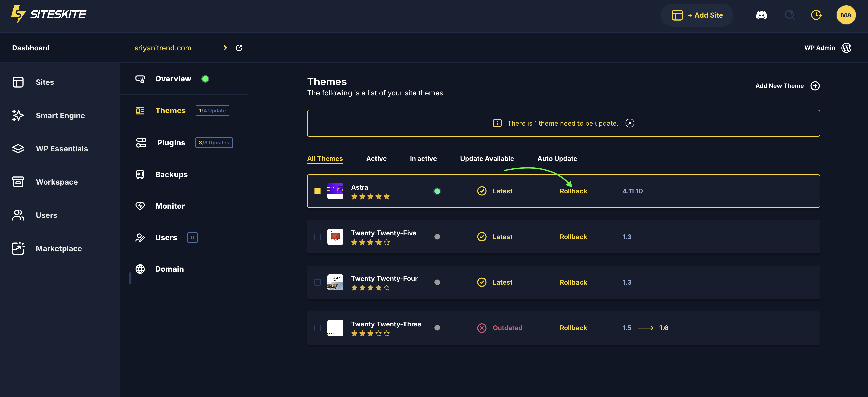Click the Twenty Twenty-Four theme thumbnail
The height and width of the screenshot is (397, 868).
[335, 282]
